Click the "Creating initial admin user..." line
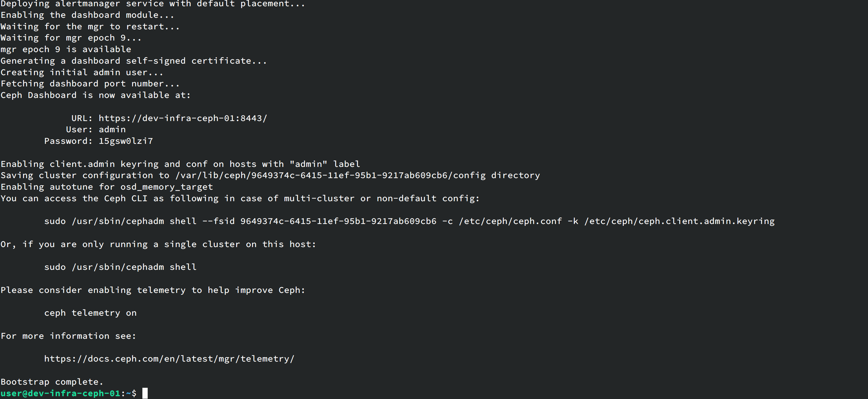Screen dimensions: 868x399 [x=82, y=72]
